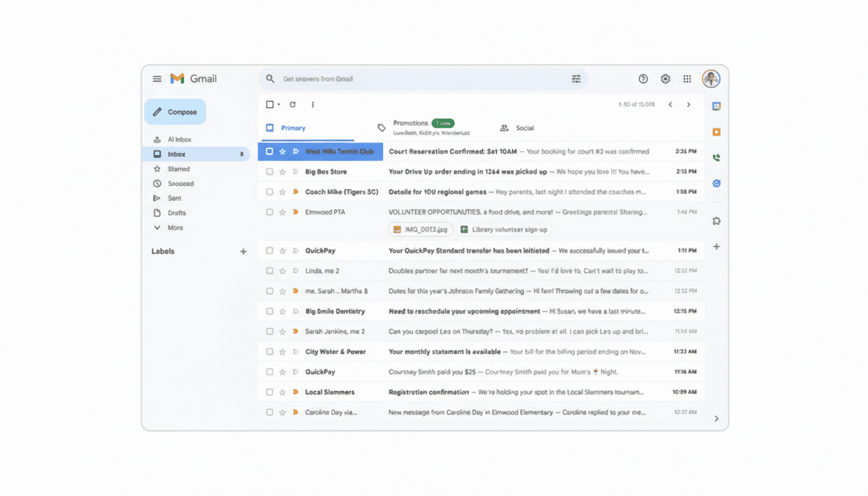Open the select-all dropdown arrow
Screen dimensions: 868x496
pos(278,104)
